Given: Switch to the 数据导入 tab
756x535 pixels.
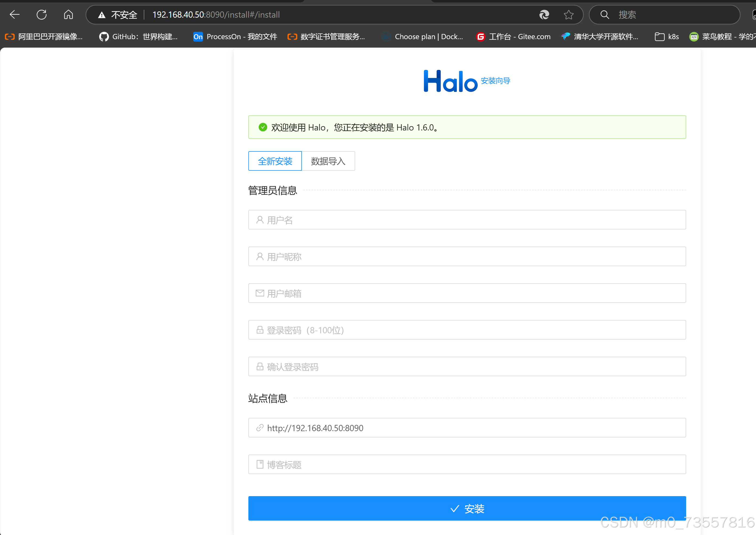Looking at the screenshot, I should (328, 161).
